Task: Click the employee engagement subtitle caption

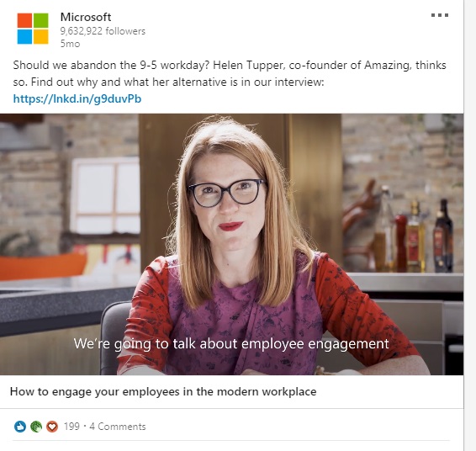Action: coord(231,344)
